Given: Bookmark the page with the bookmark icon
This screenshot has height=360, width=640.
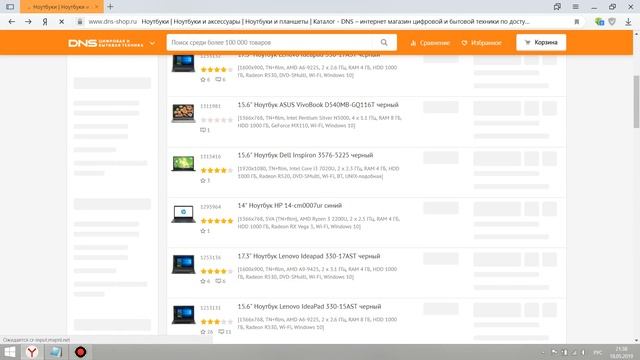Looking at the screenshot, I should [x=577, y=22].
